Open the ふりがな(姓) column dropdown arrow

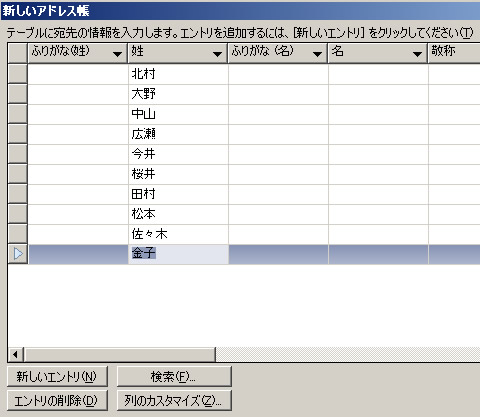117,54
